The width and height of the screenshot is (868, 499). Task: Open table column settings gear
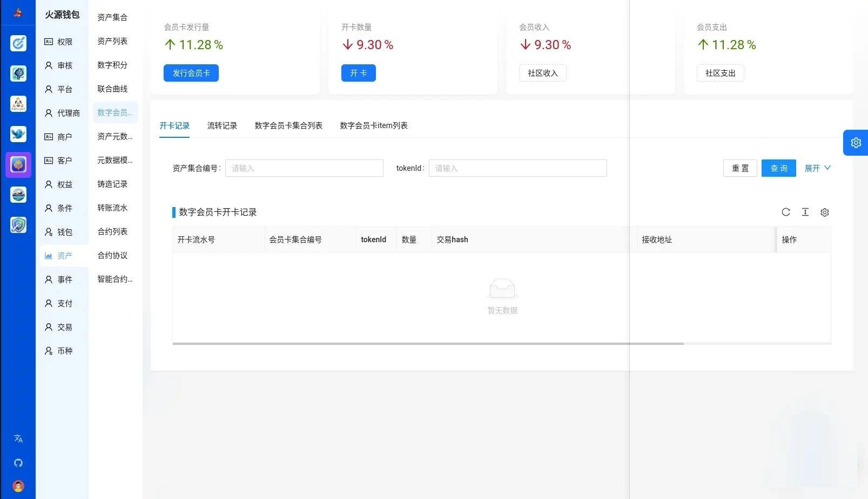click(x=824, y=212)
